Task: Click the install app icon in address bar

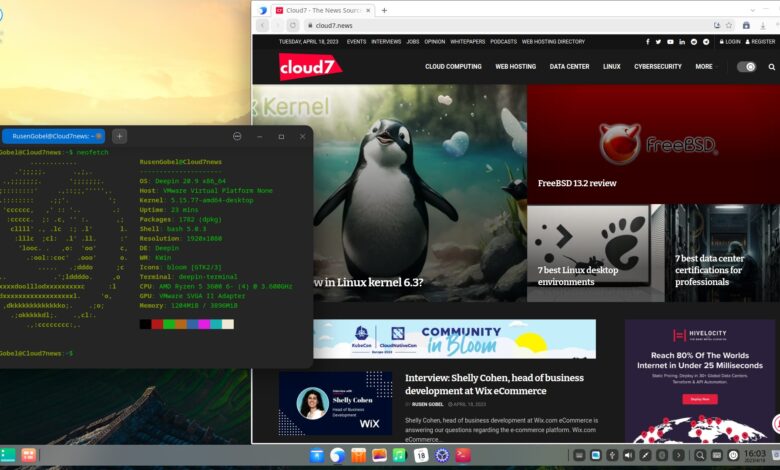Action: point(717,25)
